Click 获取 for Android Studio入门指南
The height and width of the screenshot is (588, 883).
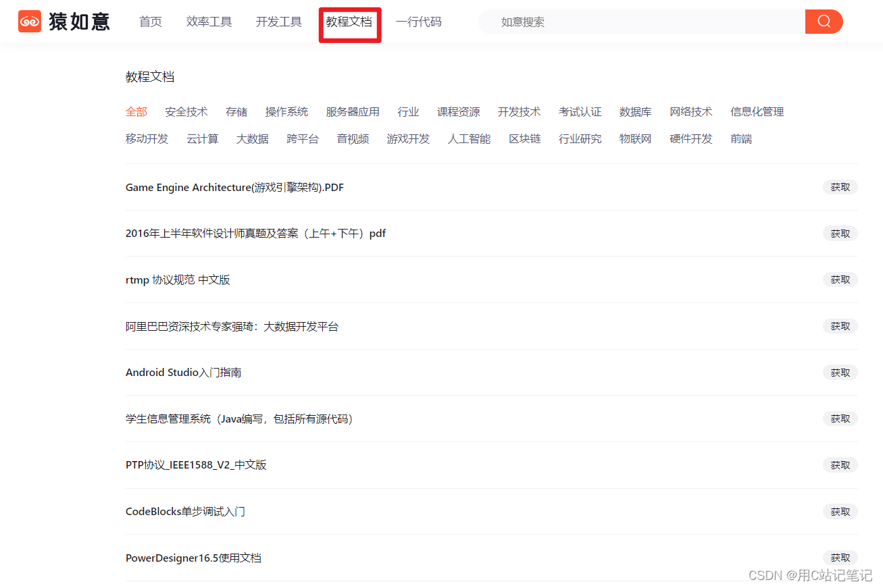840,373
